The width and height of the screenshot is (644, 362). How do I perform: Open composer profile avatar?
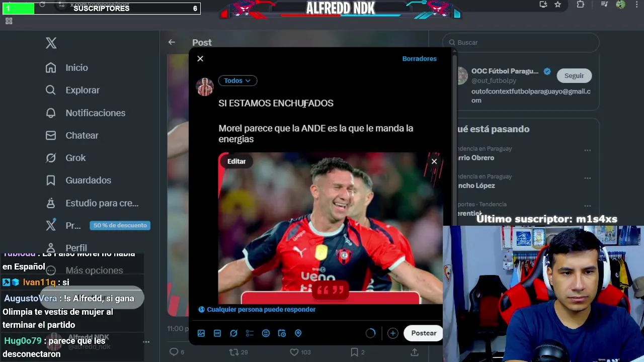(x=205, y=87)
